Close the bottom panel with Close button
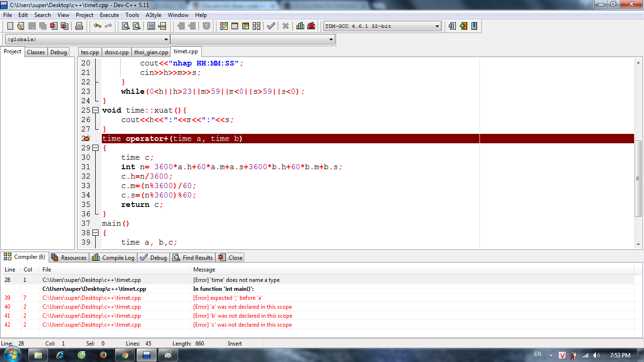Image resolution: width=644 pixels, height=362 pixels. point(231,257)
